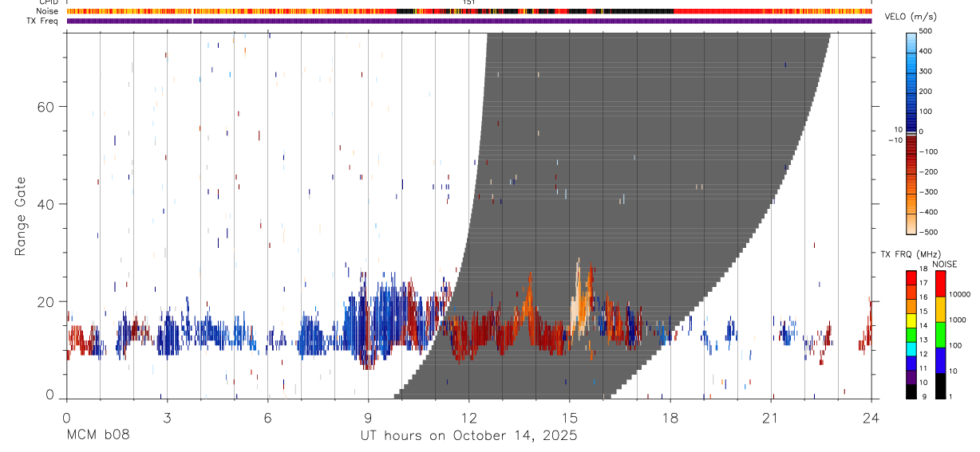Click the 18 UT hour tick label
The width and height of the screenshot is (980, 452).
[x=670, y=418]
